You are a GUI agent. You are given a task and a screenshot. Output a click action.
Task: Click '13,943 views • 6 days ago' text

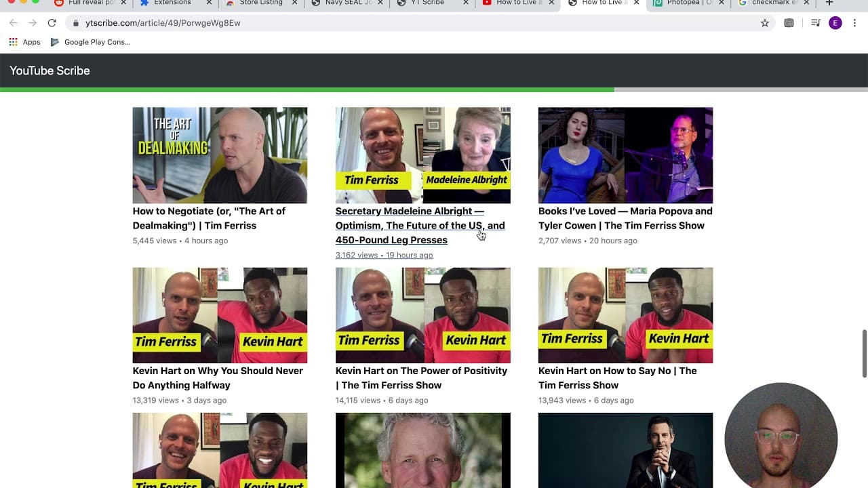pos(586,401)
